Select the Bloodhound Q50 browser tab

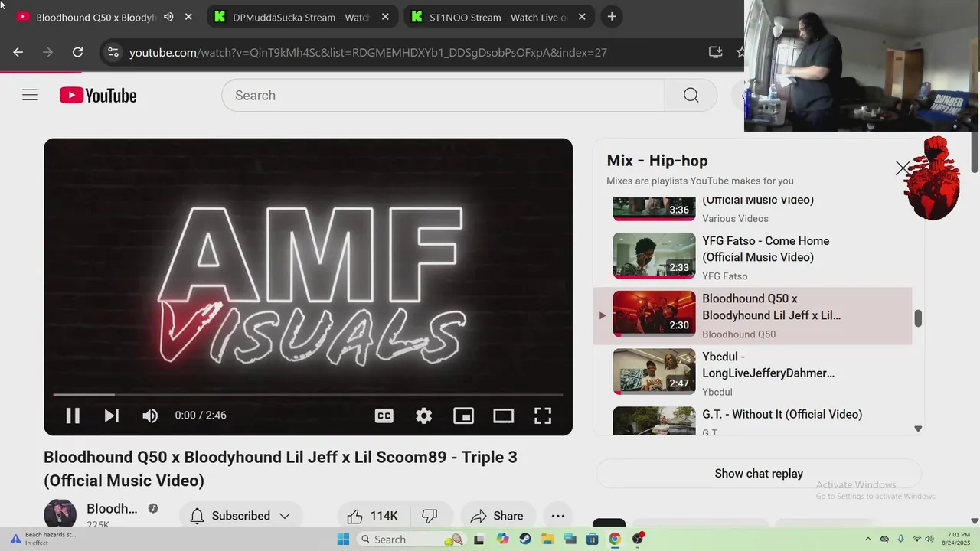point(96,17)
